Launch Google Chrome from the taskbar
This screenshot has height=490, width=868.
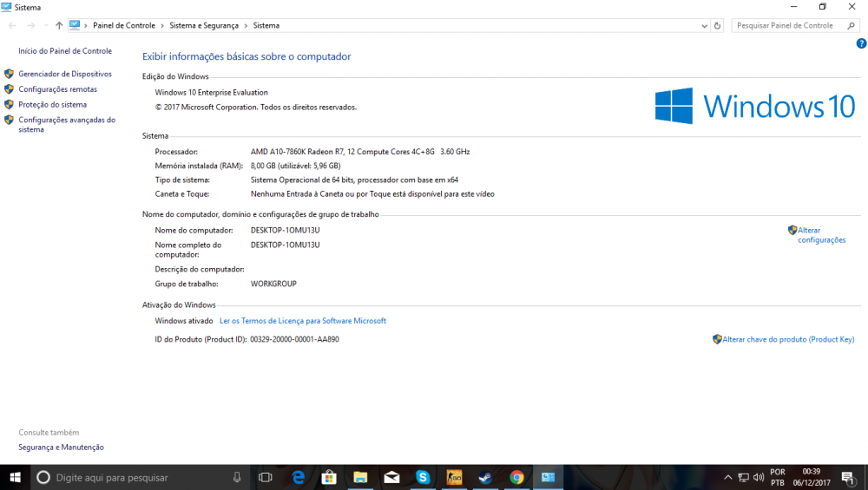click(x=516, y=477)
